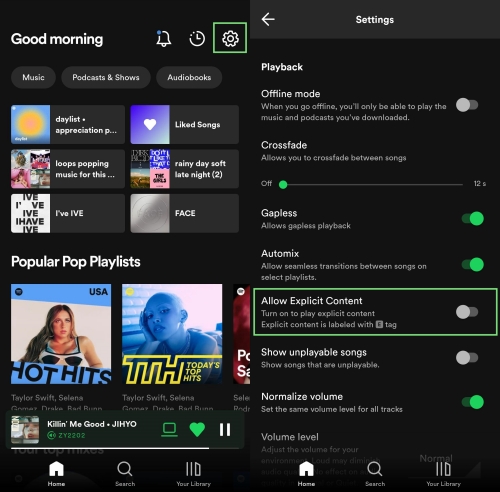
Task: Open the FACE album tile
Action: 185,213
